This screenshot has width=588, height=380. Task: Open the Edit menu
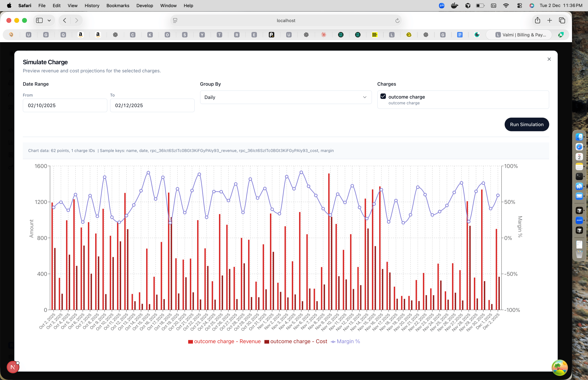(x=56, y=5)
